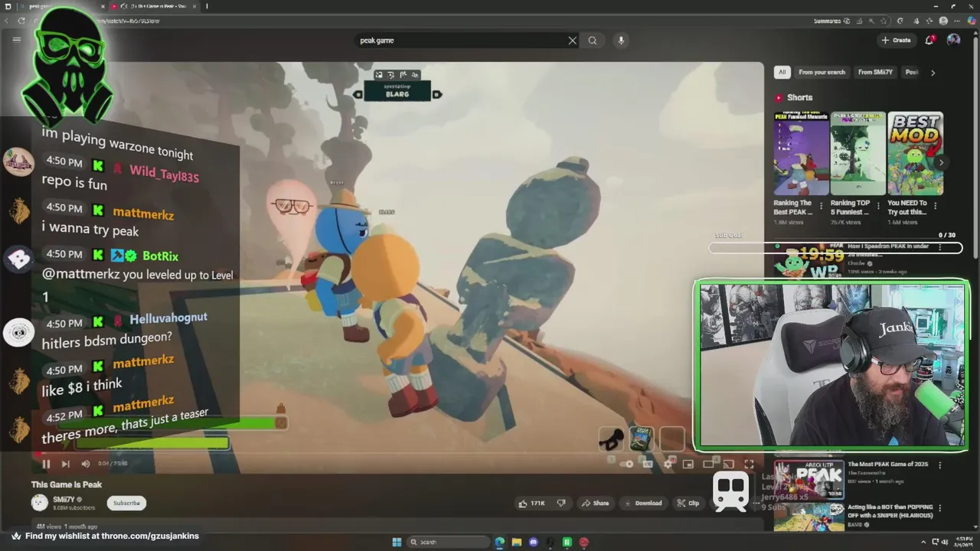Subscribe to the SMii7Y channel
Screen dimensions: 980x551
tap(126, 503)
